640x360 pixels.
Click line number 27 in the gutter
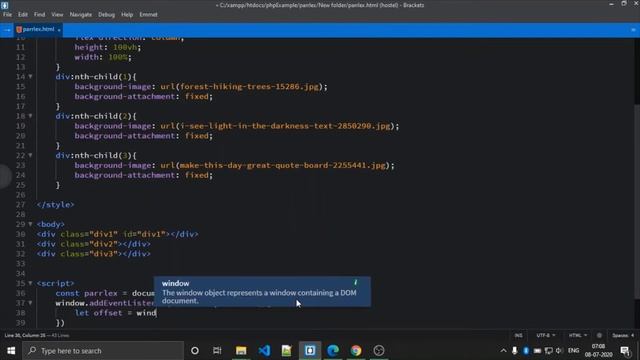(x=20, y=204)
